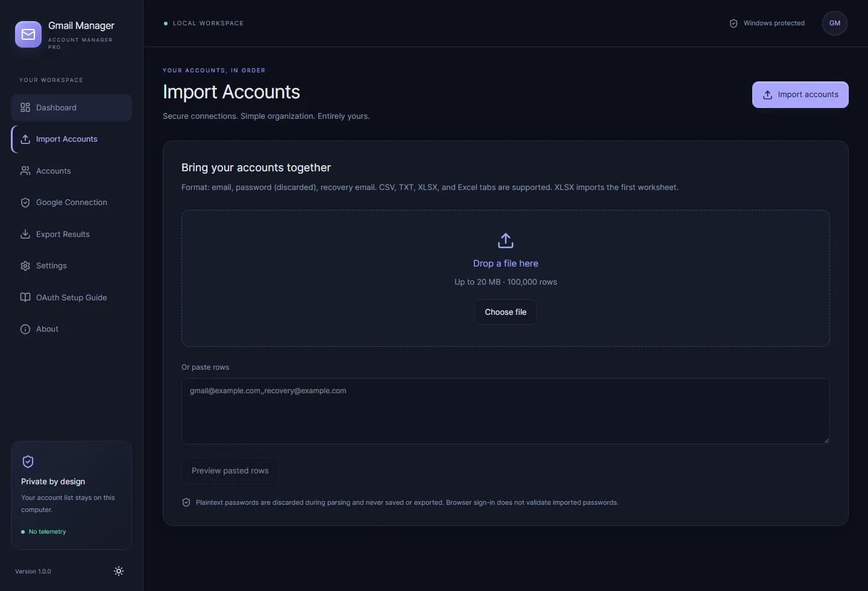The image size is (868, 591).
Task: Click the Export Results download icon
Action: click(x=25, y=234)
